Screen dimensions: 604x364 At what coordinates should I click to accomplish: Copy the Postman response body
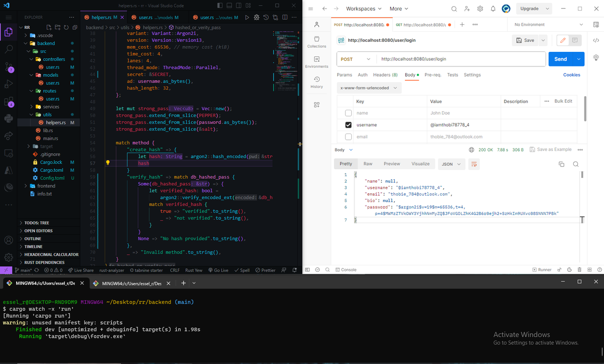pos(562,164)
